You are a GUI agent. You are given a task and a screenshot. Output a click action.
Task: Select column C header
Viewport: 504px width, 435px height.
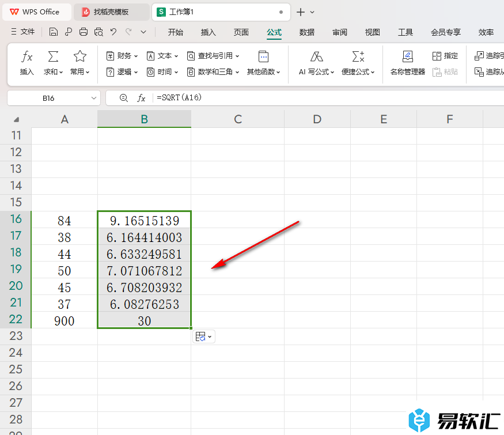238,119
